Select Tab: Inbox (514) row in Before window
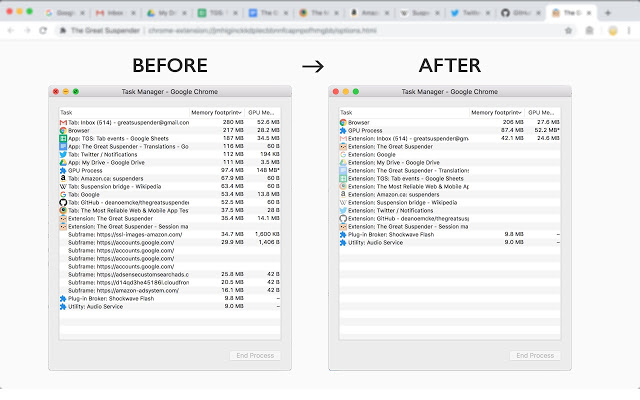The width and height of the screenshot is (640, 400). tap(170, 122)
